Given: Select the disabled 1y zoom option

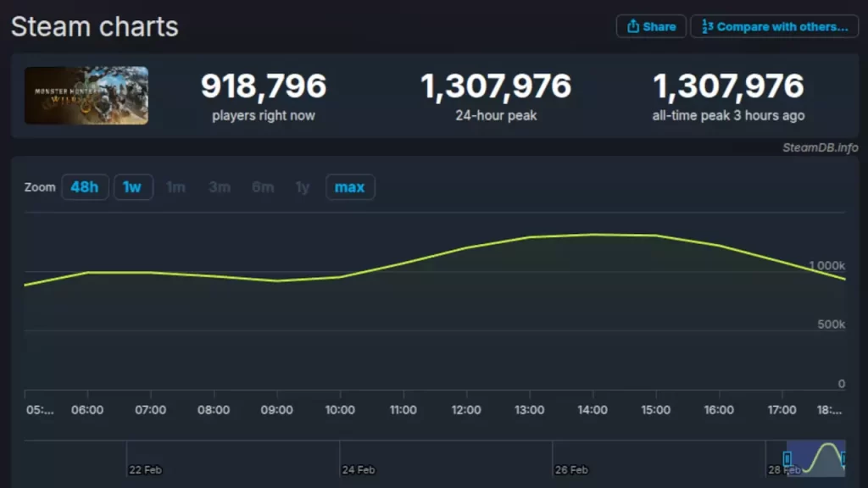Looking at the screenshot, I should pyautogui.click(x=303, y=187).
